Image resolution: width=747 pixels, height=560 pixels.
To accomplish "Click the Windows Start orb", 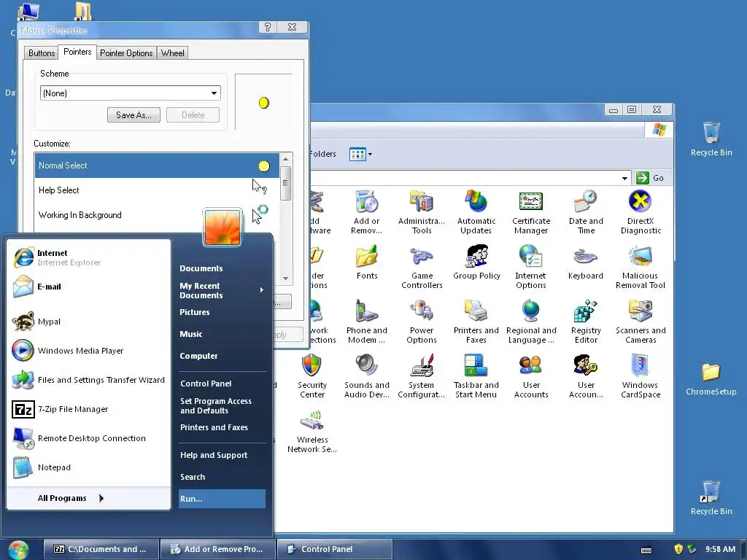I will click(18, 549).
